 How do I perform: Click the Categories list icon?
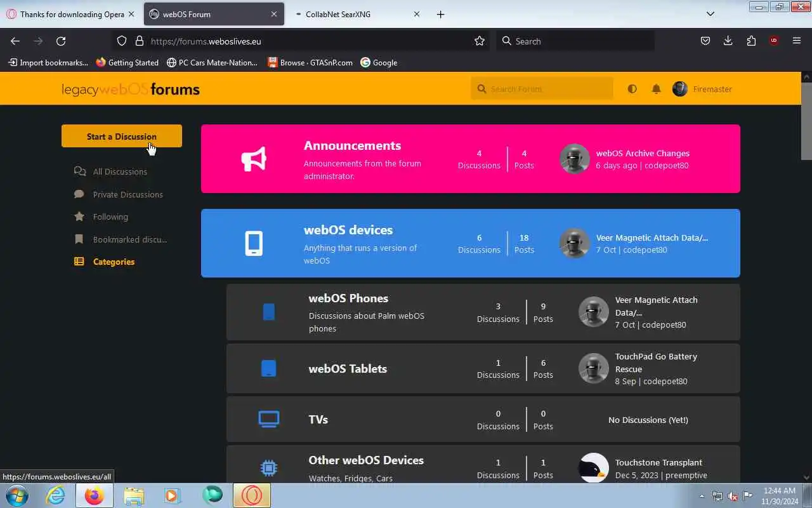click(79, 262)
